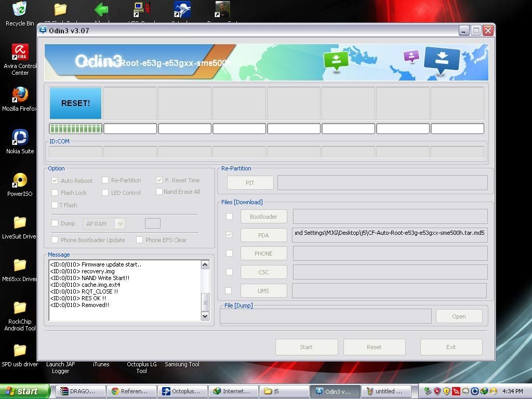Click the iTunes desktop label
Viewport: 532px width, 399px height.
pos(101,364)
